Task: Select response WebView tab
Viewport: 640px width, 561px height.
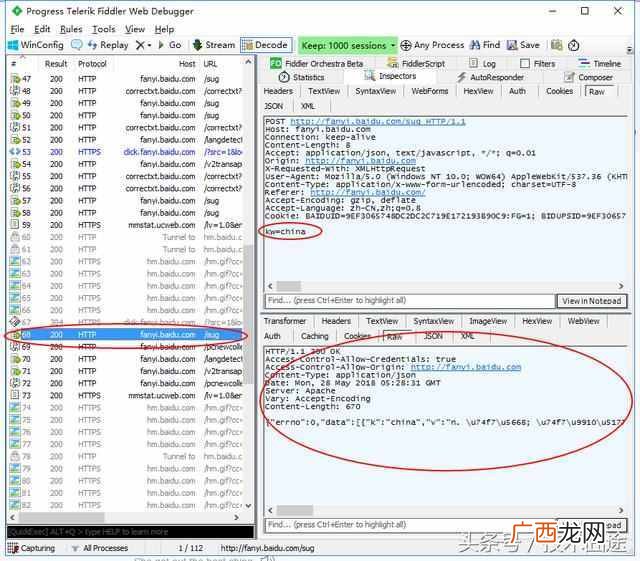Action: 583,321
